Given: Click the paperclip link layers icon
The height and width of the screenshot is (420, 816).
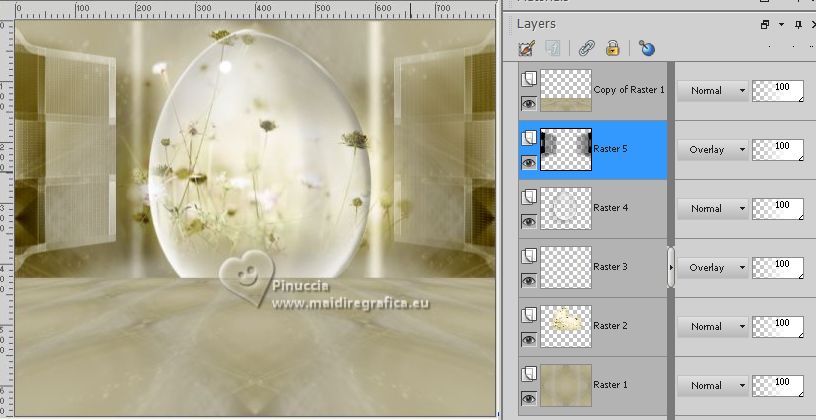Looking at the screenshot, I should (587, 48).
